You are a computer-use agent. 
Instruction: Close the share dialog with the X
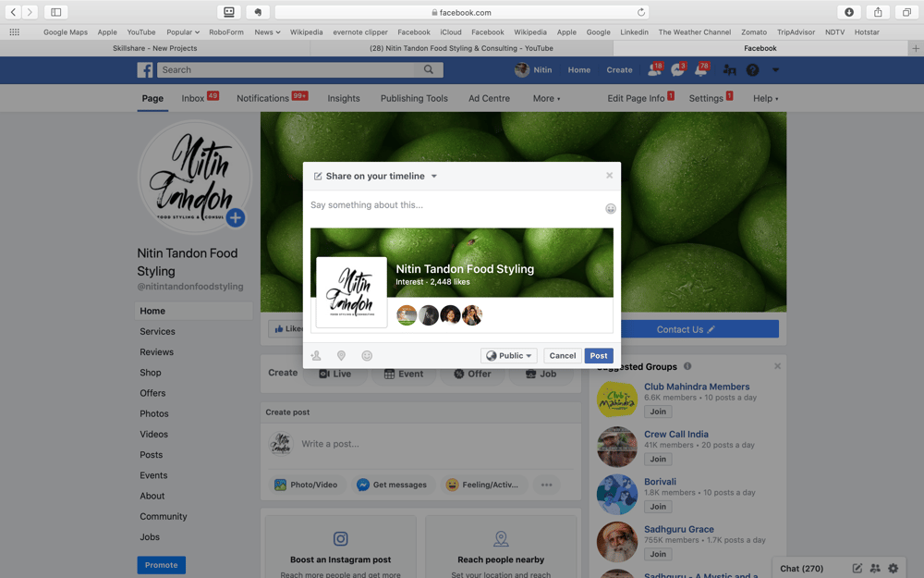609,175
